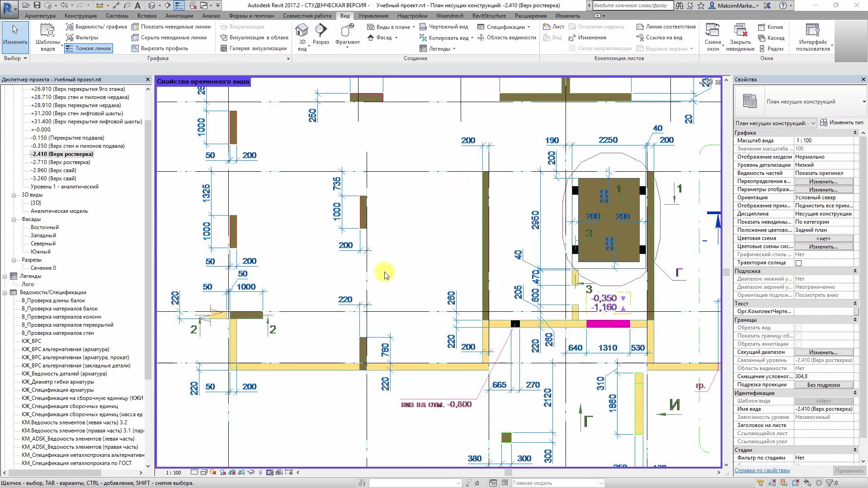Open the Управление ribbon tab

point(373,16)
